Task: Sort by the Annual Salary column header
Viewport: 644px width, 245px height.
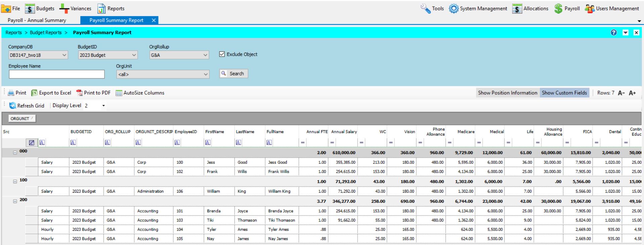Action: click(x=344, y=132)
